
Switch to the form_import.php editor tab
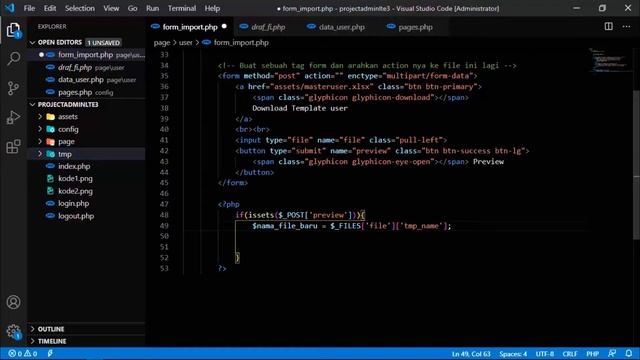[190, 27]
